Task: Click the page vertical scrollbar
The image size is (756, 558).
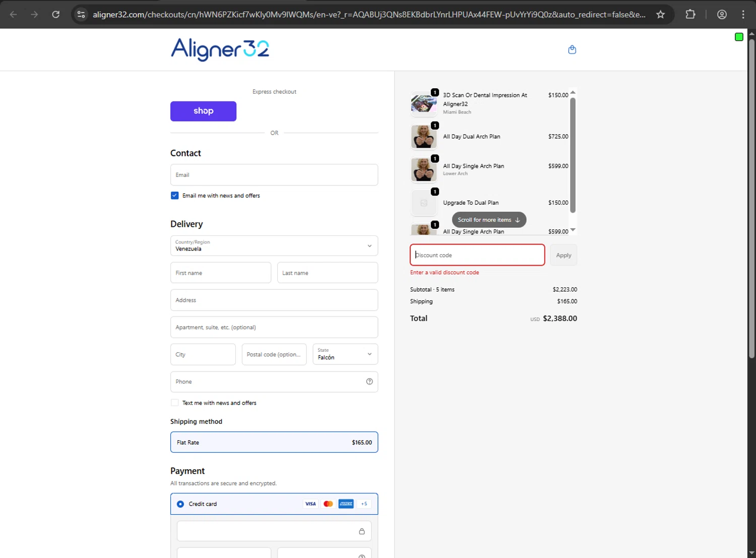Action: (751, 199)
